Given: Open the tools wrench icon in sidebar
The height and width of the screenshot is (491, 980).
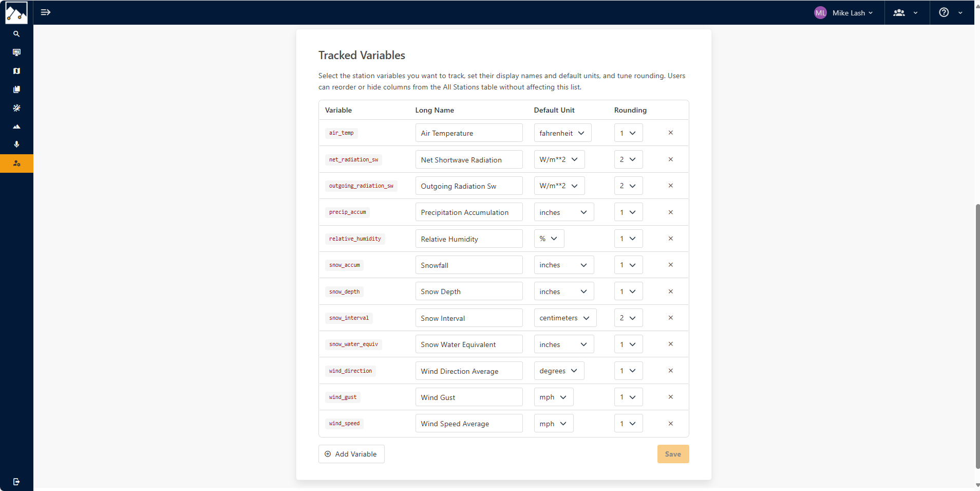Looking at the screenshot, I should click(16, 108).
